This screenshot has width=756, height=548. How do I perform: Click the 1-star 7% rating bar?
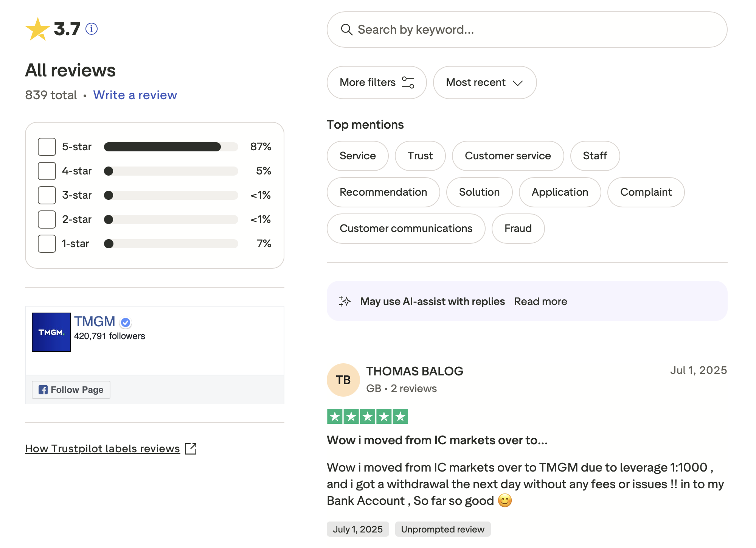(171, 244)
